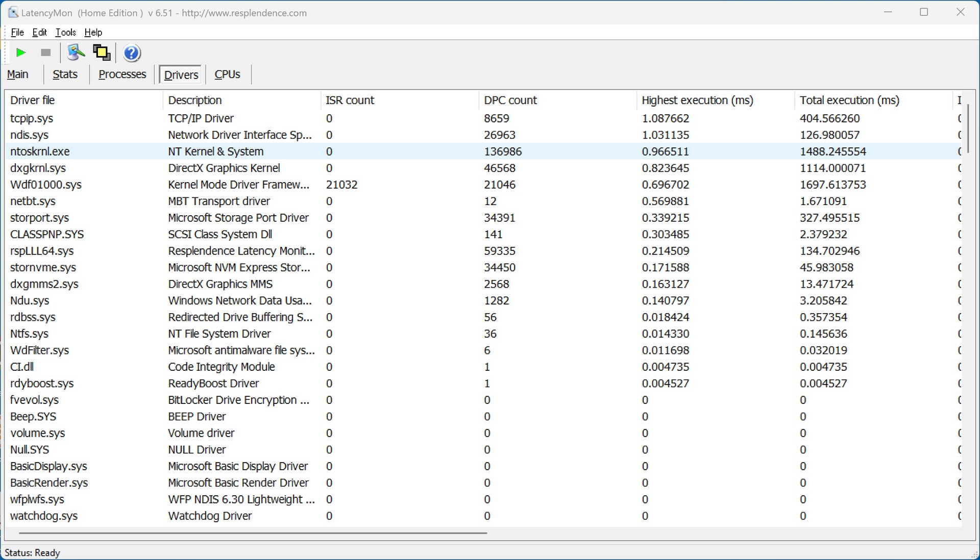Sort by the Highest execution (ms) column header
This screenshot has height=560, width=980.
point(697,100)
